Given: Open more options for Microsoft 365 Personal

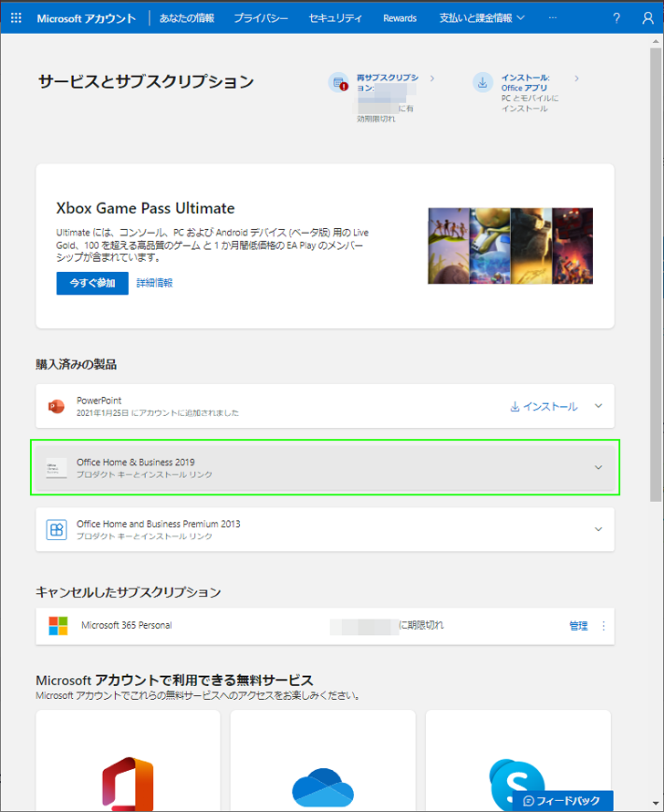Looking at the screenshot, I should pos(604,626).
